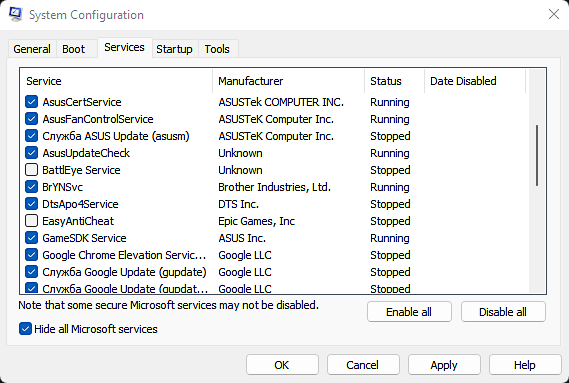Screen dimensions: 569x383
Task: Enable the BattlEye Service checkbox
Action: 32,170
